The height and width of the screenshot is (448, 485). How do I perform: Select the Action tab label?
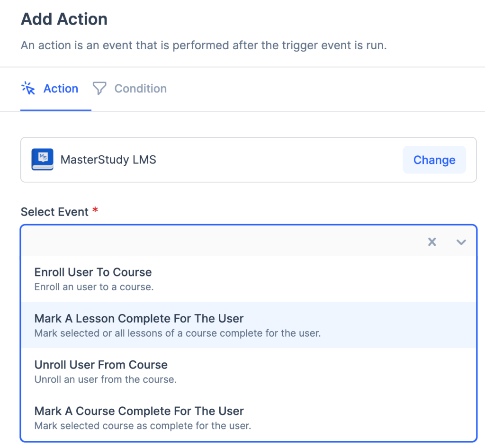(x=61, y=89)
